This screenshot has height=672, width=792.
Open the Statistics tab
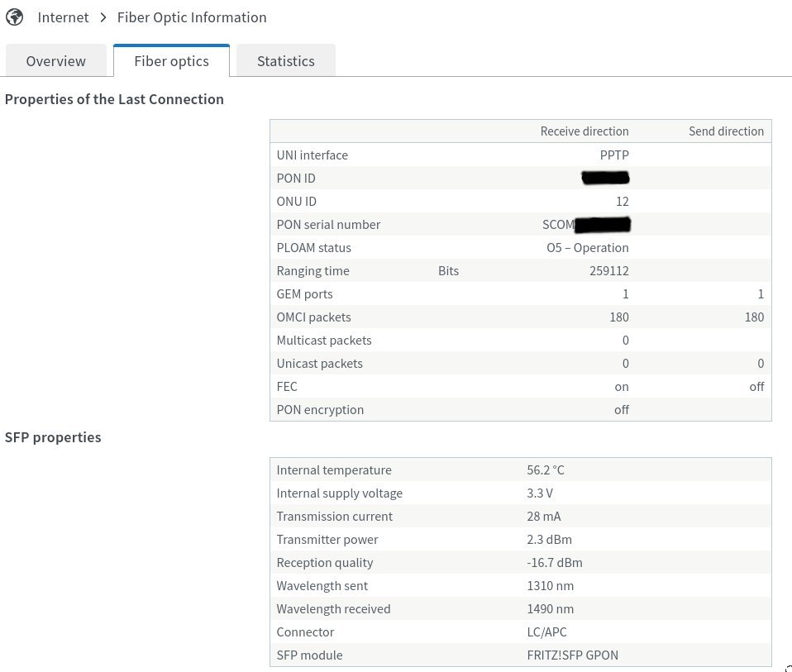click(285, 61)
